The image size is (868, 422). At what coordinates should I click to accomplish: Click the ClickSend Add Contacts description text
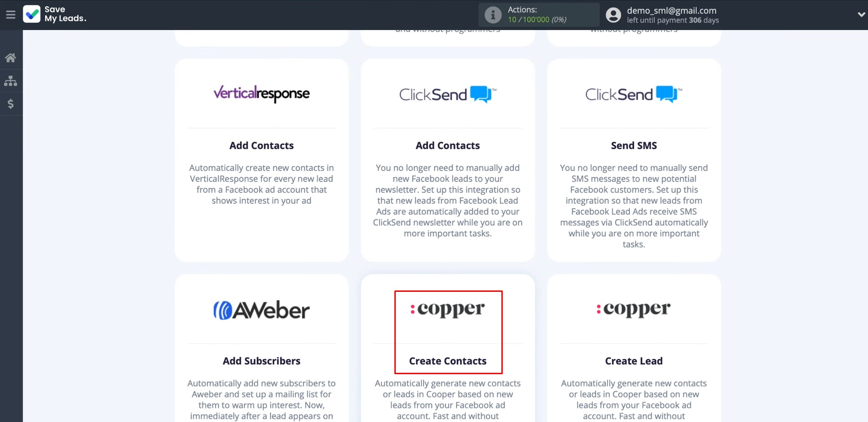(x=448, y=201)
